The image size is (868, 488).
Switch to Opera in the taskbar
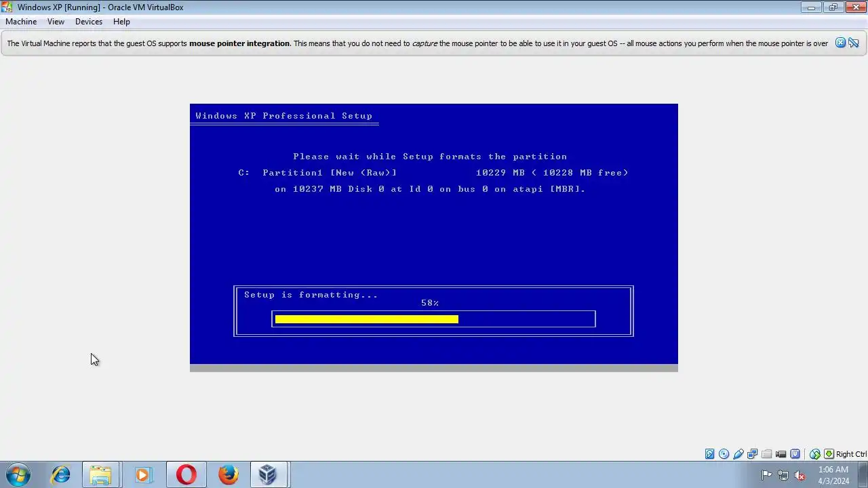click(x=186, y=474)
